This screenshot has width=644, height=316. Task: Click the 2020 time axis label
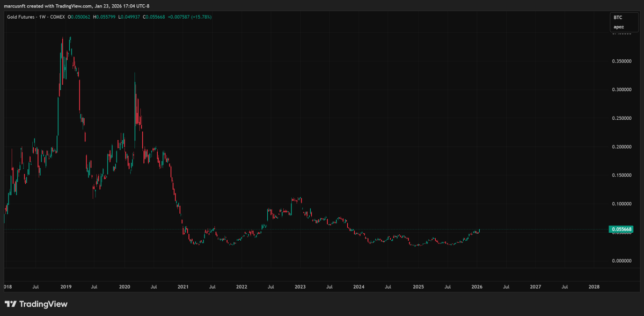pyautogui.click(x=125, y=287)
